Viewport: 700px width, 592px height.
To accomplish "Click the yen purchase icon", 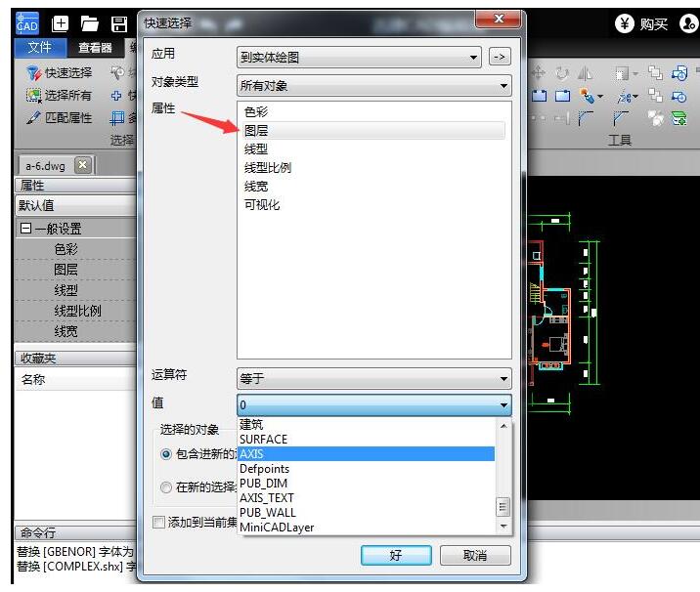I will [x=625, y=23].
